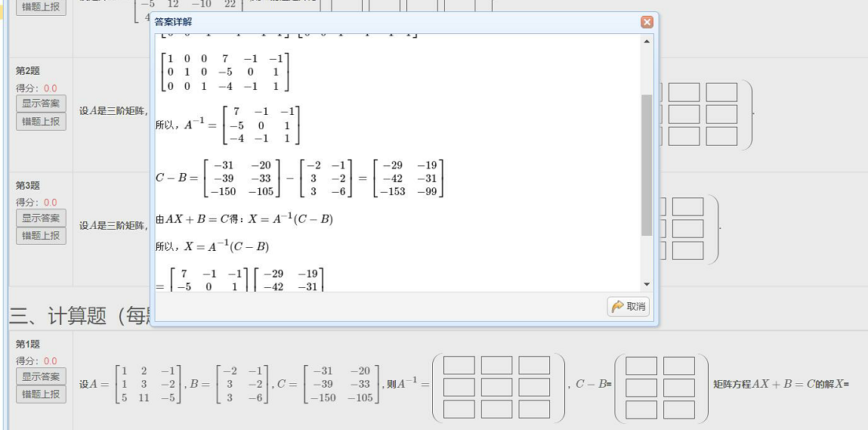Click the 第2题 question label
The height and width of the screenshot is (430, 868).
point(28,71)
